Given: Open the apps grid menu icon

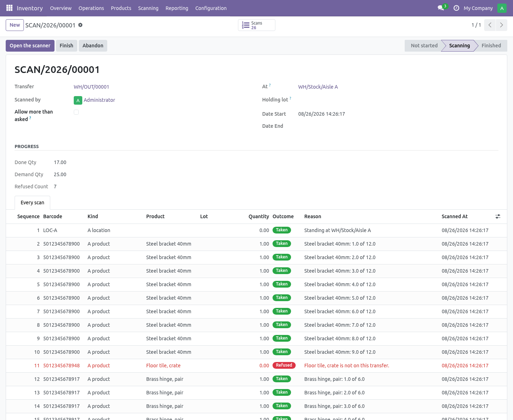Looking at the screenshot, I should pos(9,8).
